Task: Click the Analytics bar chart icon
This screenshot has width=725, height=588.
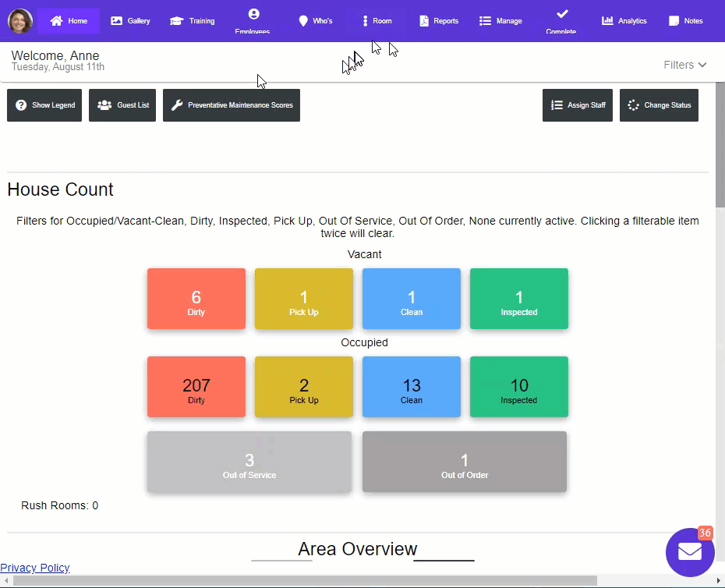Action: (x=607, y=21)
